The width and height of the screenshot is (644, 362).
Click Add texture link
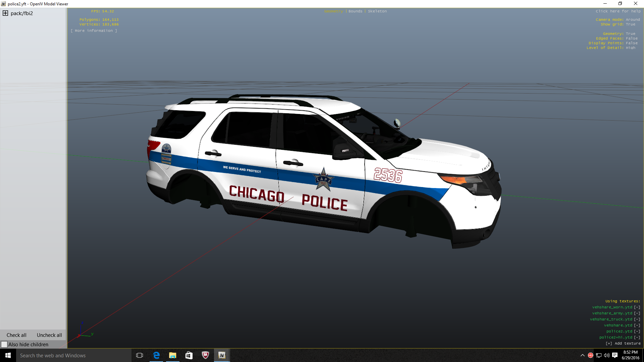click(623, 344)
